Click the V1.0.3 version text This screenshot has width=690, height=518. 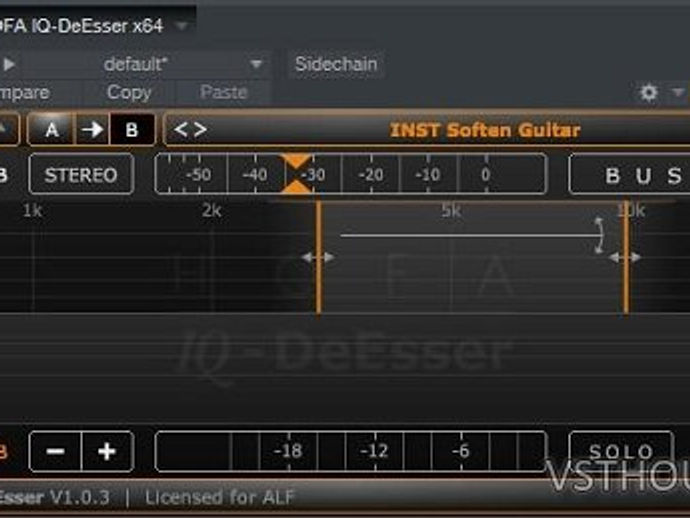[80, 498]
